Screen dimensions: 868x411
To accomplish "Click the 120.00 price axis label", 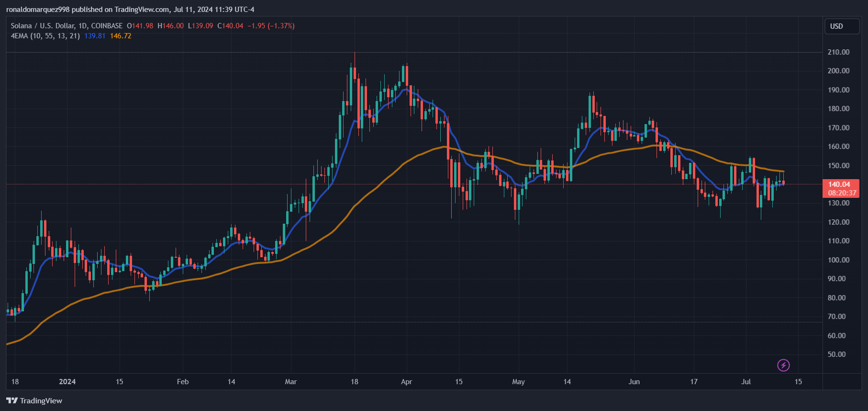I will [839, 222].
